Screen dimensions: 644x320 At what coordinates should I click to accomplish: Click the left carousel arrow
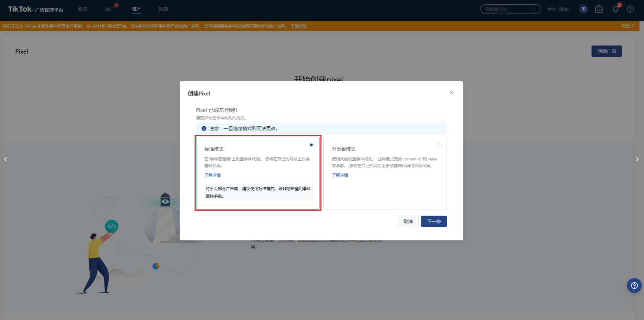5,159
